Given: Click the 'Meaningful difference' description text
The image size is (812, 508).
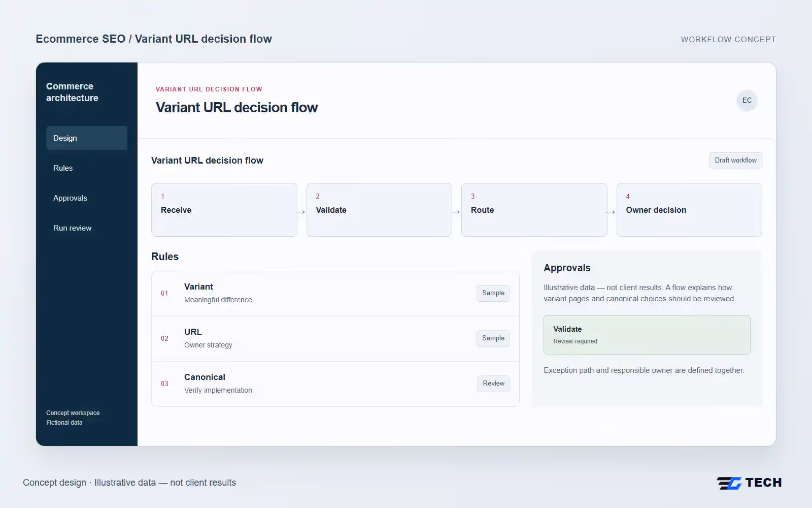Looking at the screenshot, I should [x=218, y=300].
